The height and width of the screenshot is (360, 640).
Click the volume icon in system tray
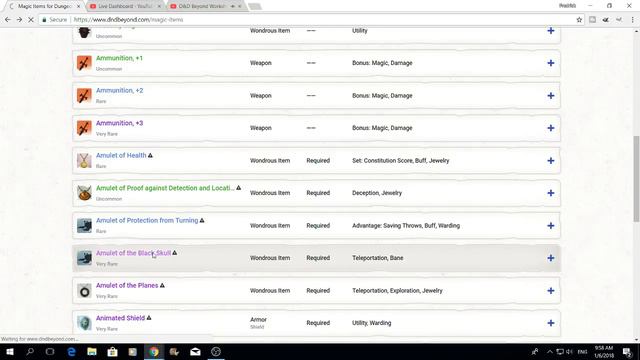569,351
